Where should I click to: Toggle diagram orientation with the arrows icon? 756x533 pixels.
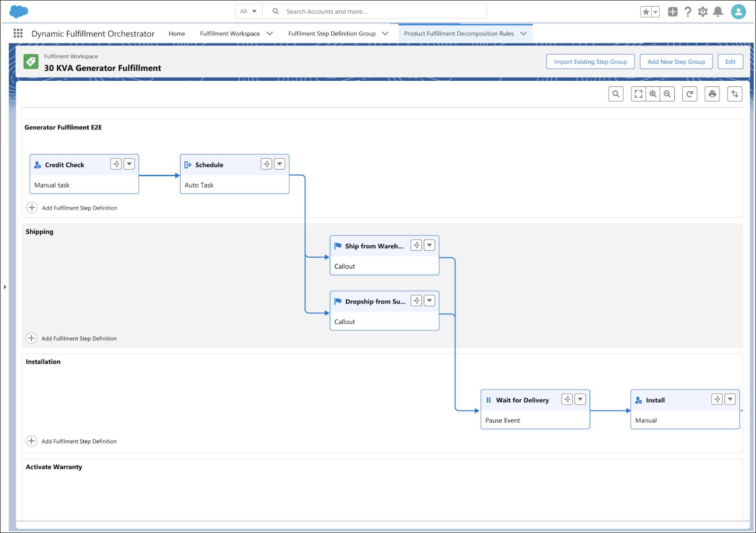click(x=735, y=94)
